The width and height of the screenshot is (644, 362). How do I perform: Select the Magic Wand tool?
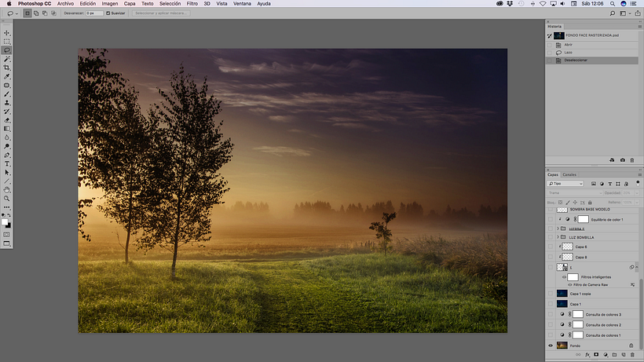[7, 59]
